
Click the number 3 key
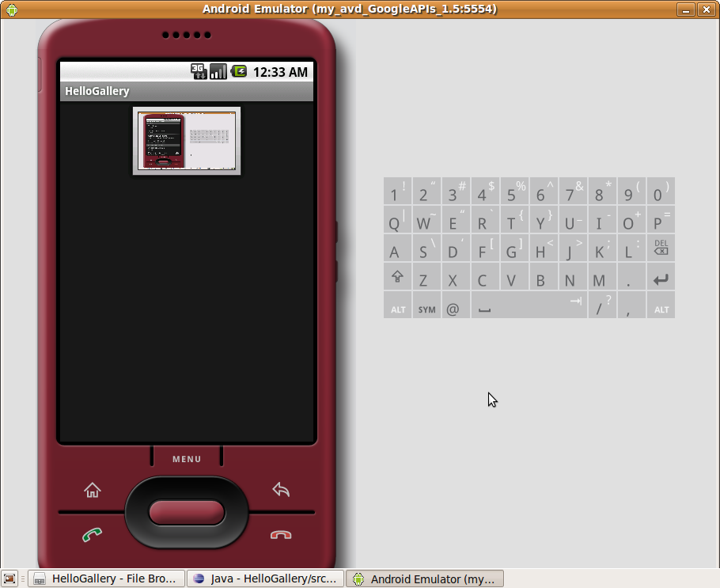tap(456, 191)
